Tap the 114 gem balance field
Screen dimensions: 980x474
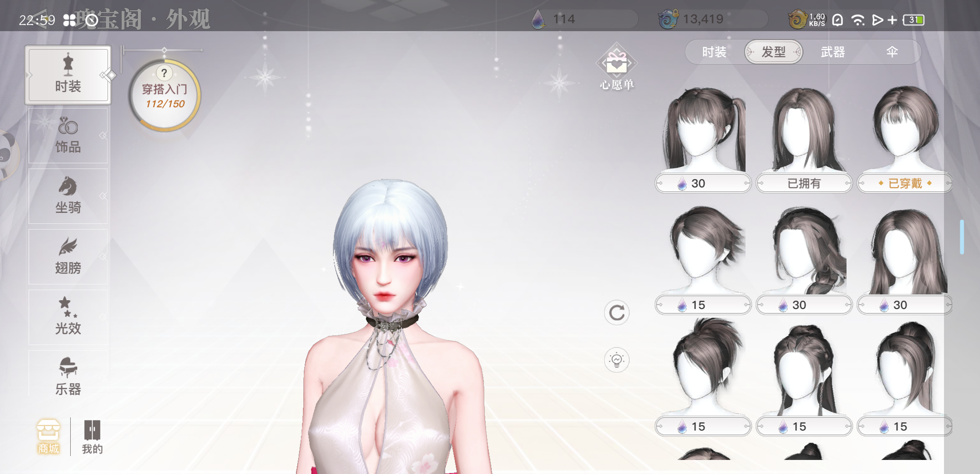click(x=584, y=19)
